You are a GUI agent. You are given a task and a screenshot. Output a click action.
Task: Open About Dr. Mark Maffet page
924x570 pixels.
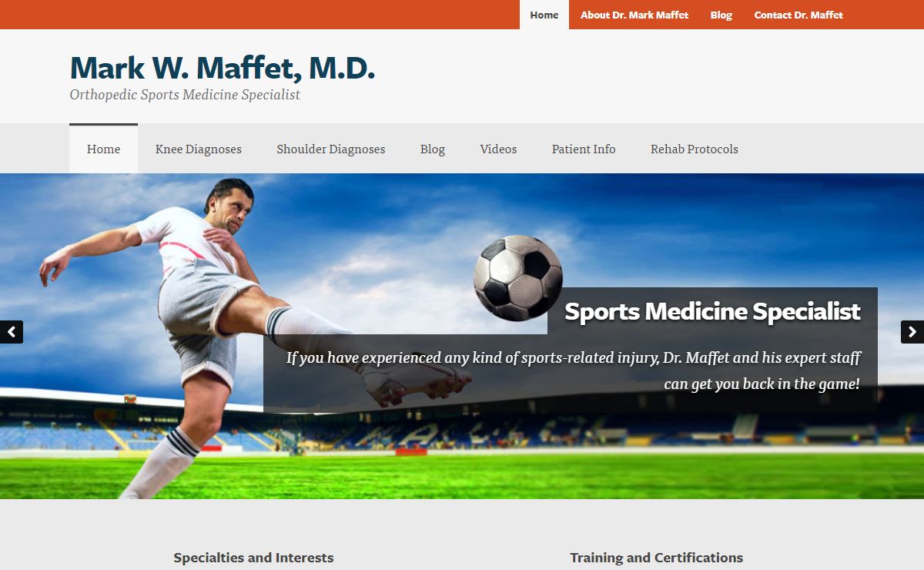pyautogui.click(x=634, y=15)
